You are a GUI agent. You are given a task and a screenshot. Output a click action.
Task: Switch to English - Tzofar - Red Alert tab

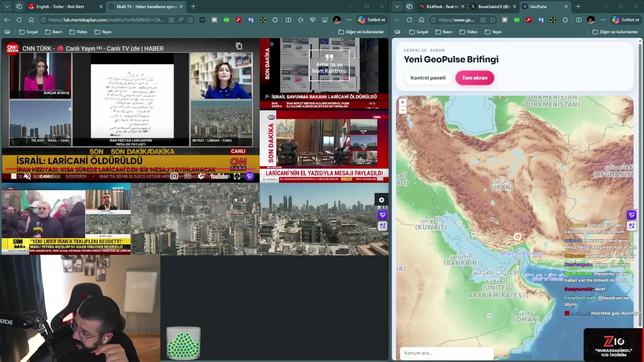(x=65, y=7)
